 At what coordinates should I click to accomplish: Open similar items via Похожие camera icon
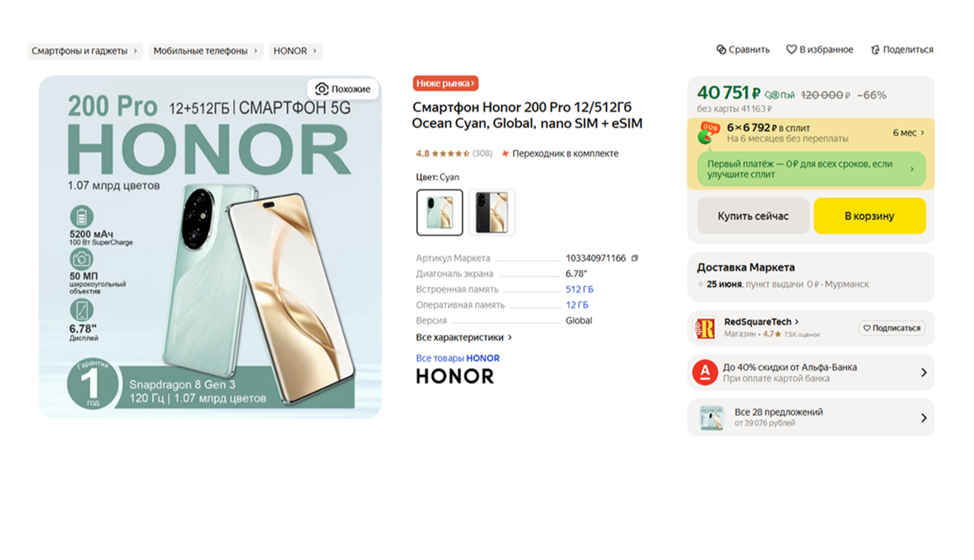tap(322, 88)
